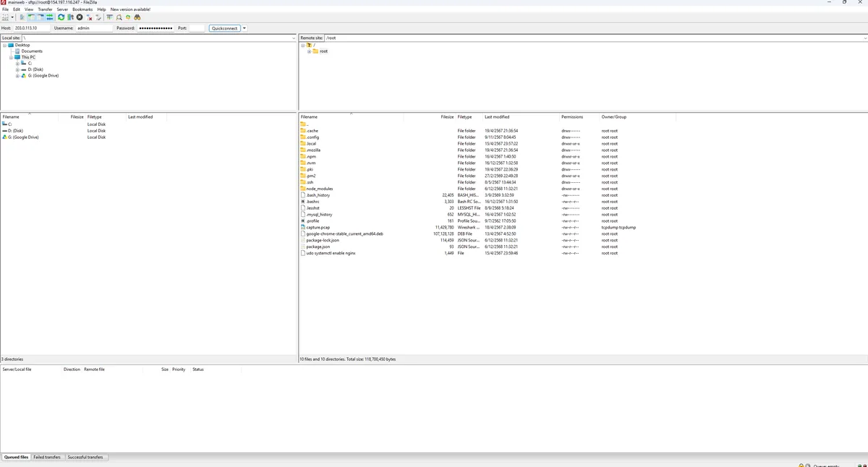Open the File menu

coord(6,9)
